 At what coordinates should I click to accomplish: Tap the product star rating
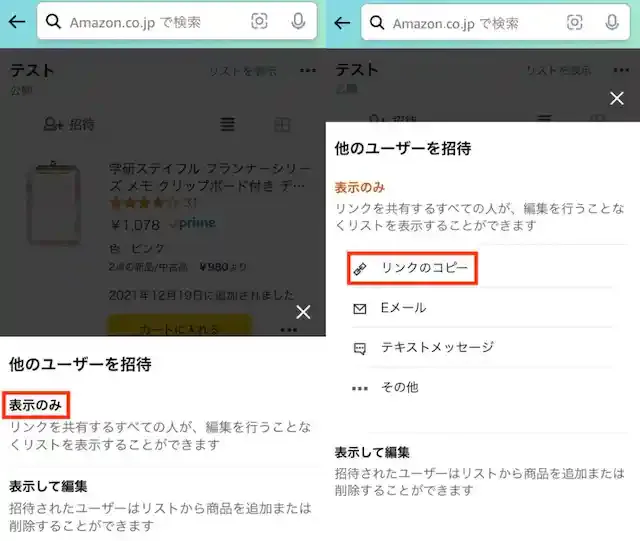(x=144, y=203)
